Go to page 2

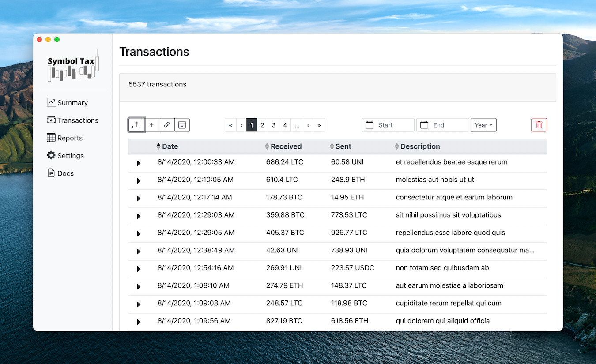pos(262,125)
